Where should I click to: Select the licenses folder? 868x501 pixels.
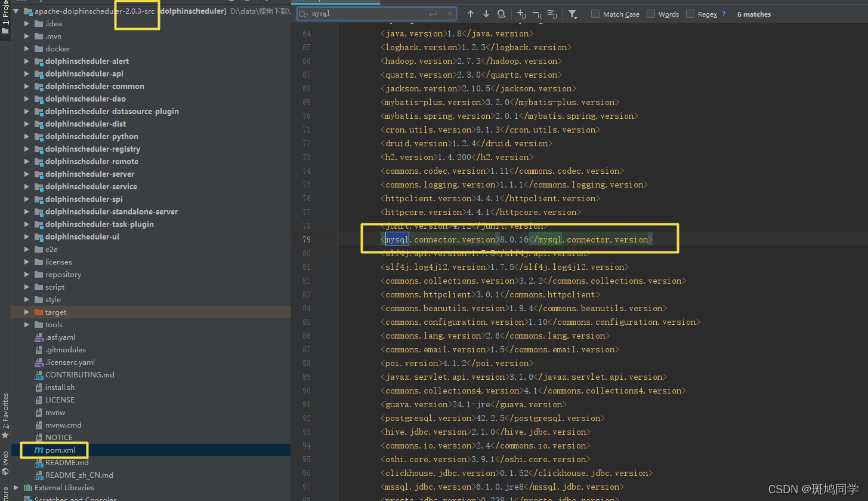coord(58,262)
